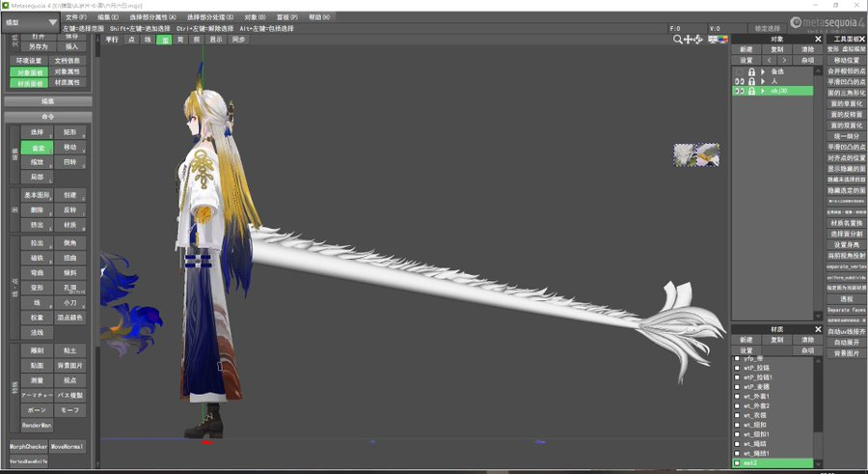Screen dimensions: 868x474
Task: Expand the 人 object tree arrow
Action: pos(763,81)
